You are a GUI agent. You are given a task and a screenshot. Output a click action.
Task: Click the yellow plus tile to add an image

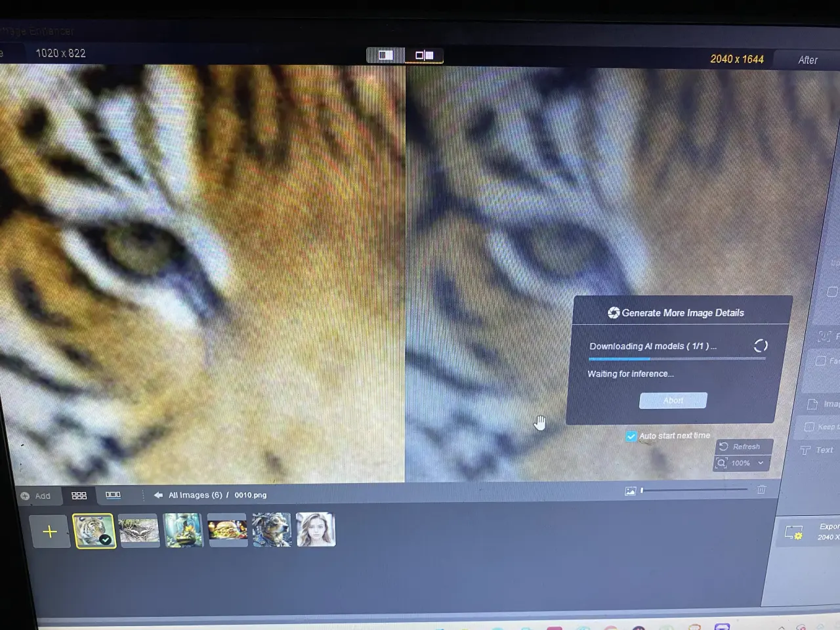click(50, 532)
